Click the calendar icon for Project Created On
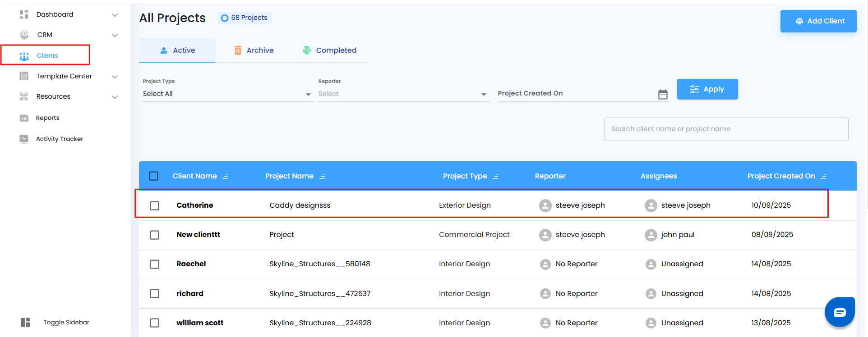 (x=662, y=94)
